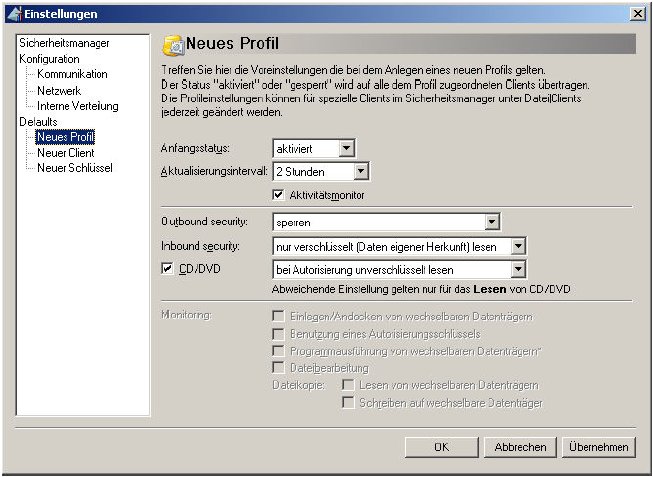Close the Einstellungen dialog window
Screen dimensions: 653x477
coord(638,13)
